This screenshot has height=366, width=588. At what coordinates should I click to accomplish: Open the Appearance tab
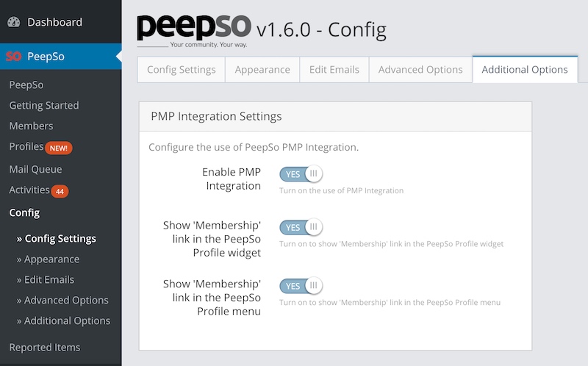pos(262,70)
